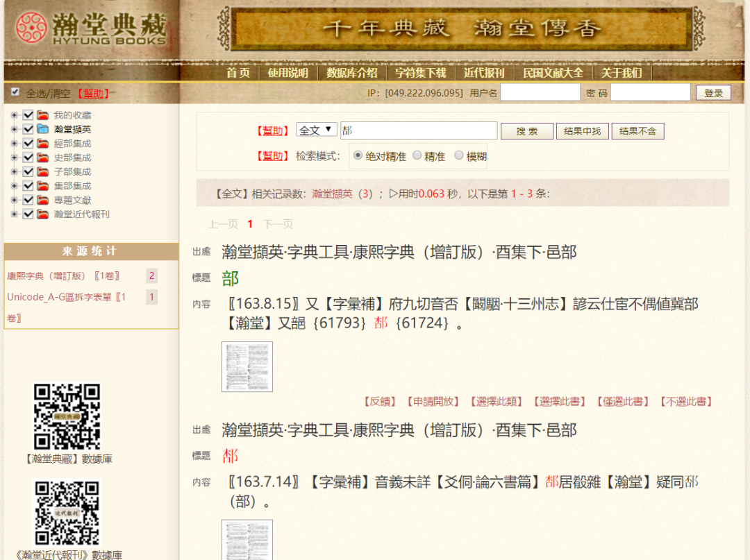Click the folder icon beside 史部集成
Screen dimensions: 750x560
pyautogui.click(x=42, y=157)
